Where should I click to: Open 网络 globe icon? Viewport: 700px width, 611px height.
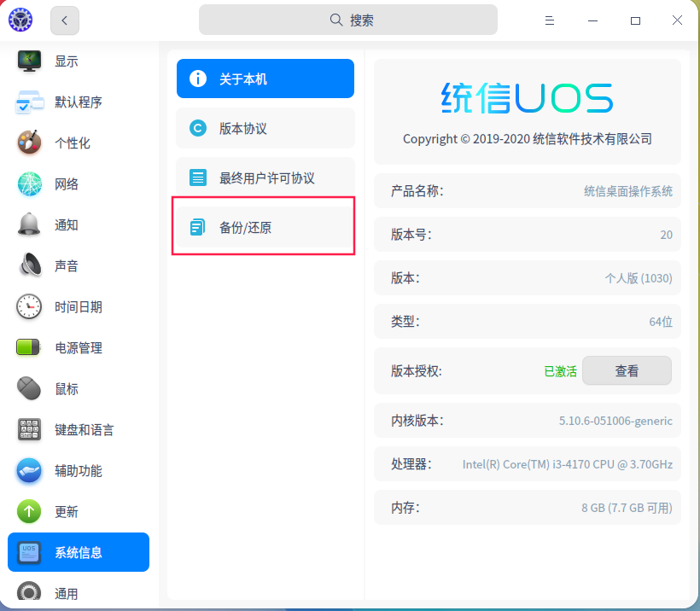coord(30,183)
